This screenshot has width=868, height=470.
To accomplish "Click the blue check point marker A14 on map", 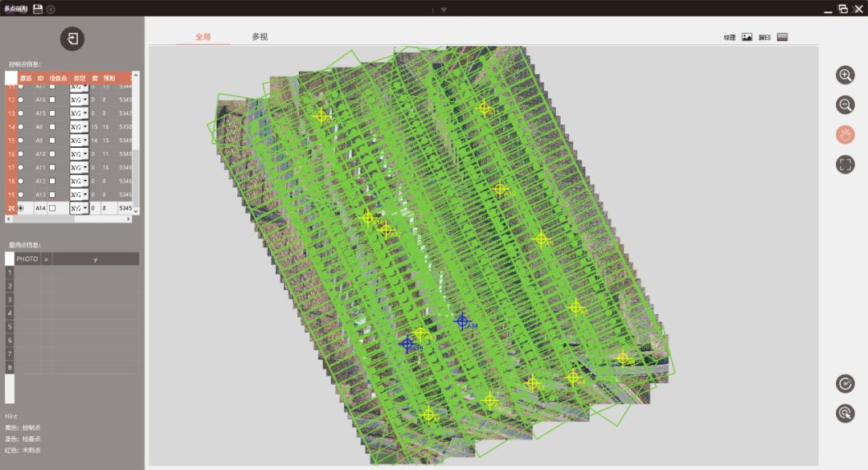I will click(462, 321).
